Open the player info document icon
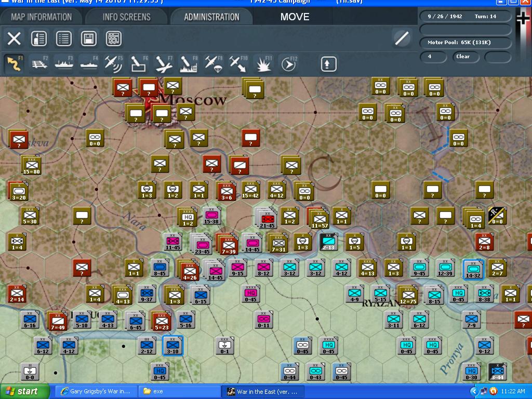Screen dimensions: 532x399 point(38,38)
